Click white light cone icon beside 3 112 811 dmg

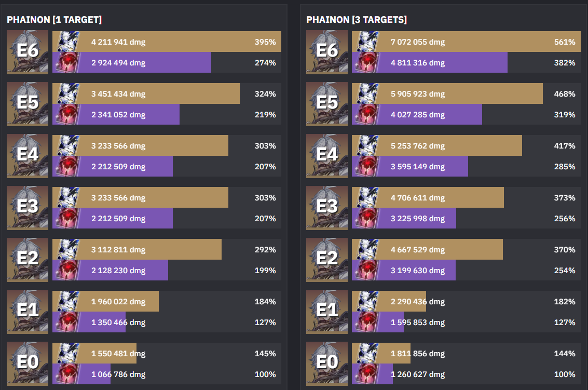point(66,249)
